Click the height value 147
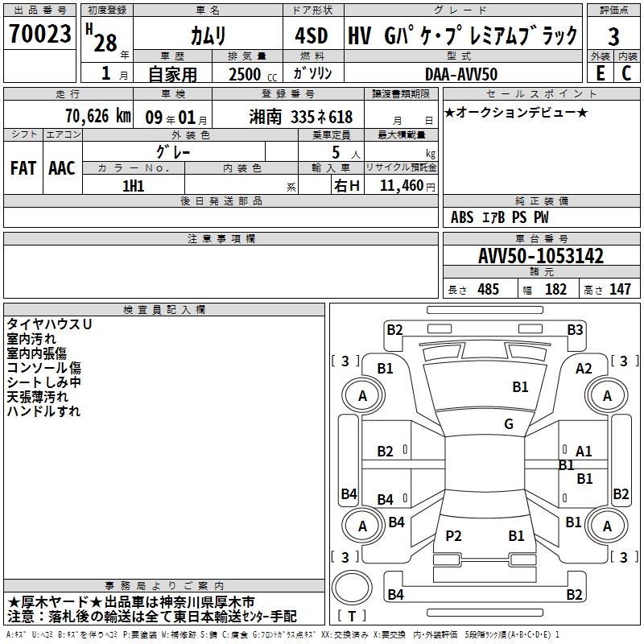644x644 pixels. tap(620, 289)
